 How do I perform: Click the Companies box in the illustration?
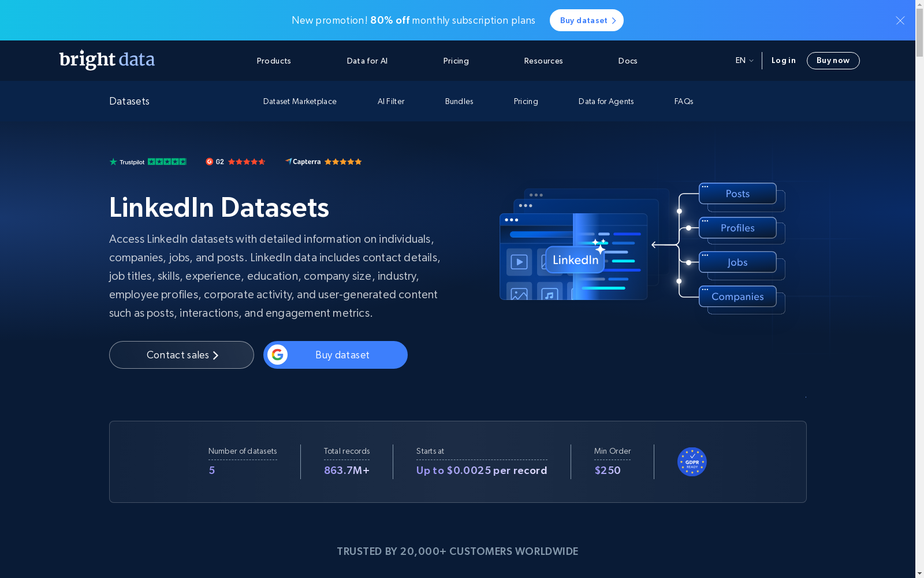coord(737,297)
